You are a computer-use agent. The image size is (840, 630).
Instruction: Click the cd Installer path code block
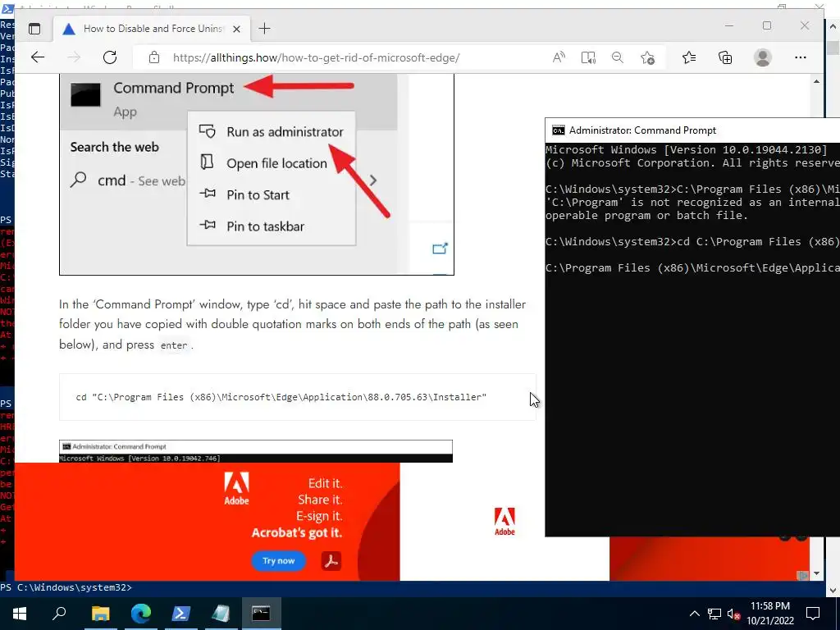point(297,397)
